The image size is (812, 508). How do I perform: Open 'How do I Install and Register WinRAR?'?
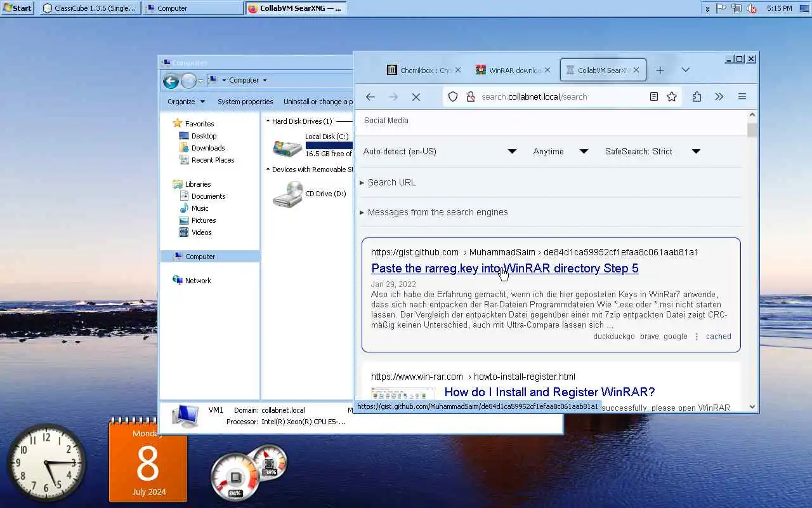tap(549, 392)
